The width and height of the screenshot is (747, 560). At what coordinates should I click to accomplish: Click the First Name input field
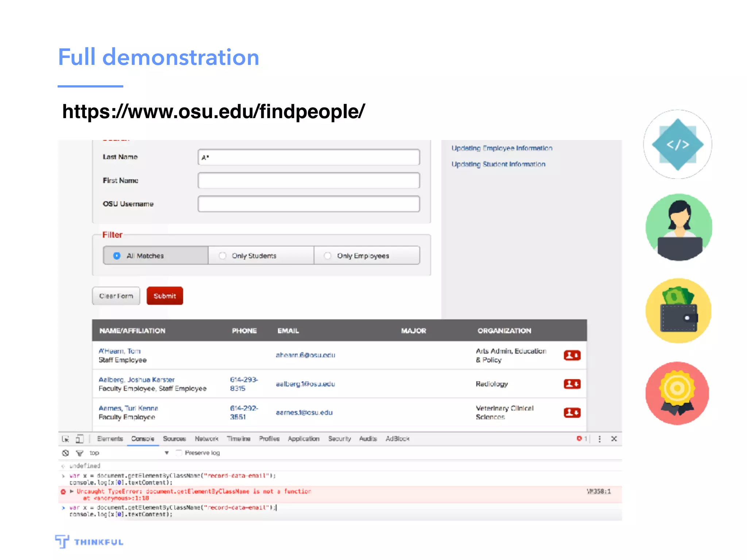[309, 180]
